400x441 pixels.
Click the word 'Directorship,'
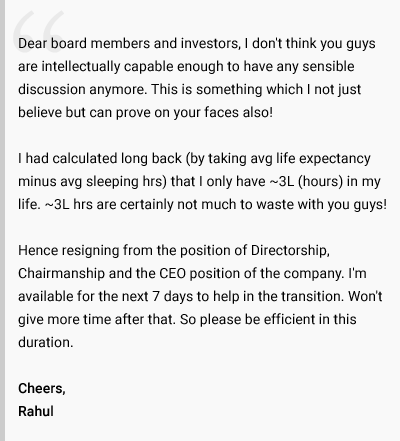(290, 250)
